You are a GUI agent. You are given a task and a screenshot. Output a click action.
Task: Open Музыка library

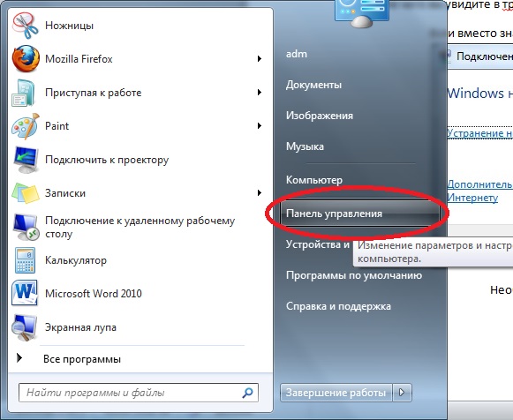coord(305,146)
